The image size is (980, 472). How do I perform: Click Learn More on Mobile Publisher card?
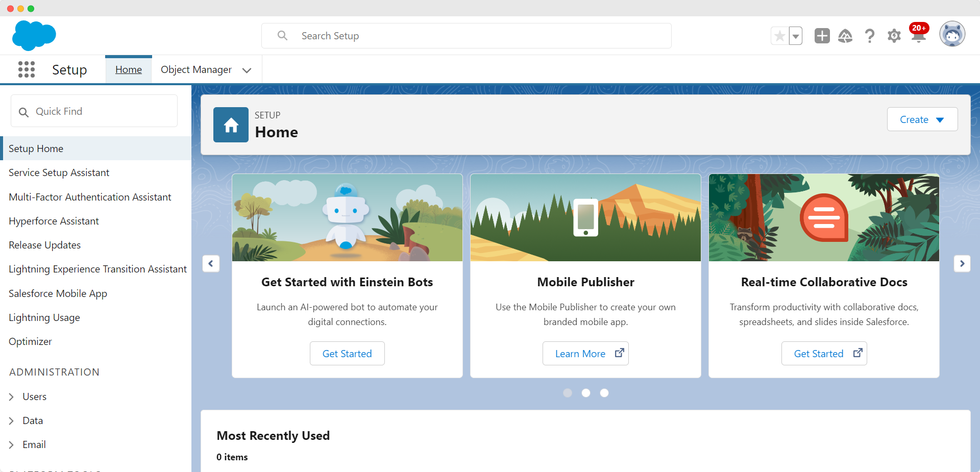(585, 353)
